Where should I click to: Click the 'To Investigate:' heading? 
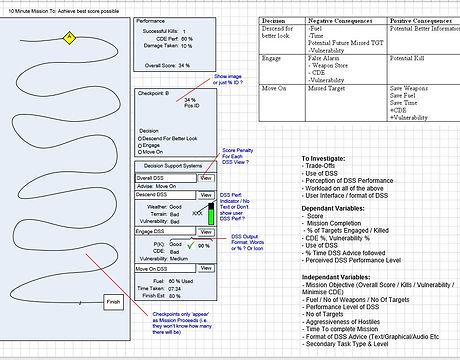pos(323,159)
